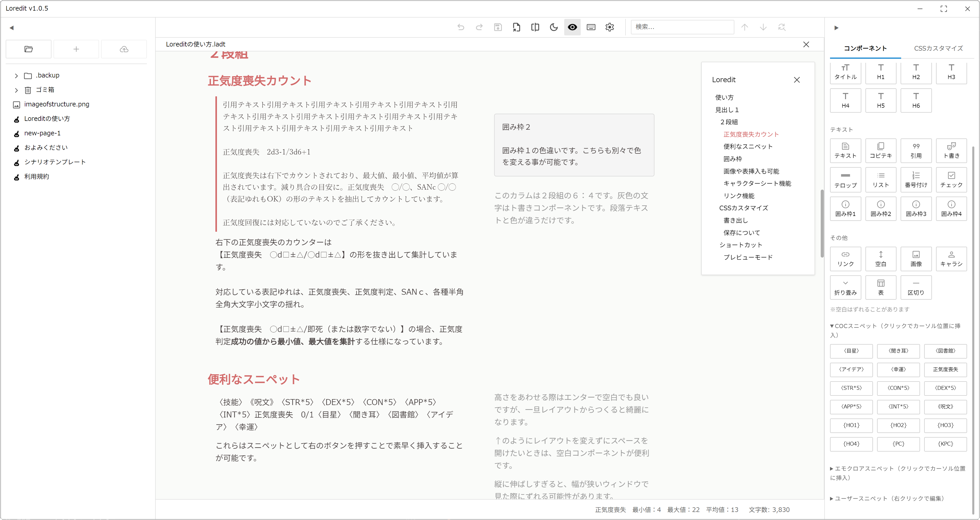Toggle the split view editor icon
The image size is (980, 520).
(535, 27)
